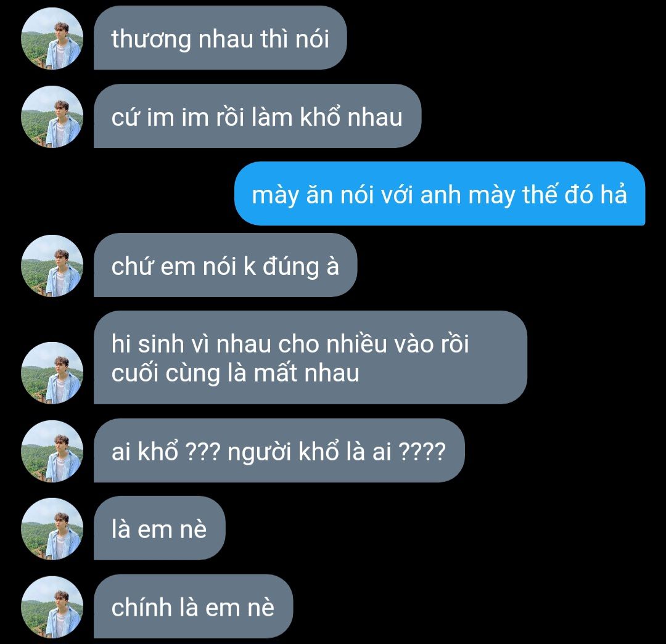Image resolution: width=666 pixels, height=644 pixels.
Task: Tap the question marks ending 'người khổ là ai ????'
Action: click(422, 451)
